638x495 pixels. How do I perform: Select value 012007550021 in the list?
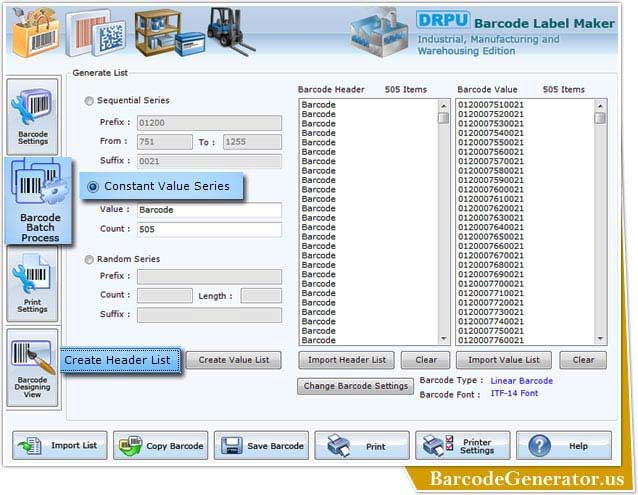click(491, 143)
